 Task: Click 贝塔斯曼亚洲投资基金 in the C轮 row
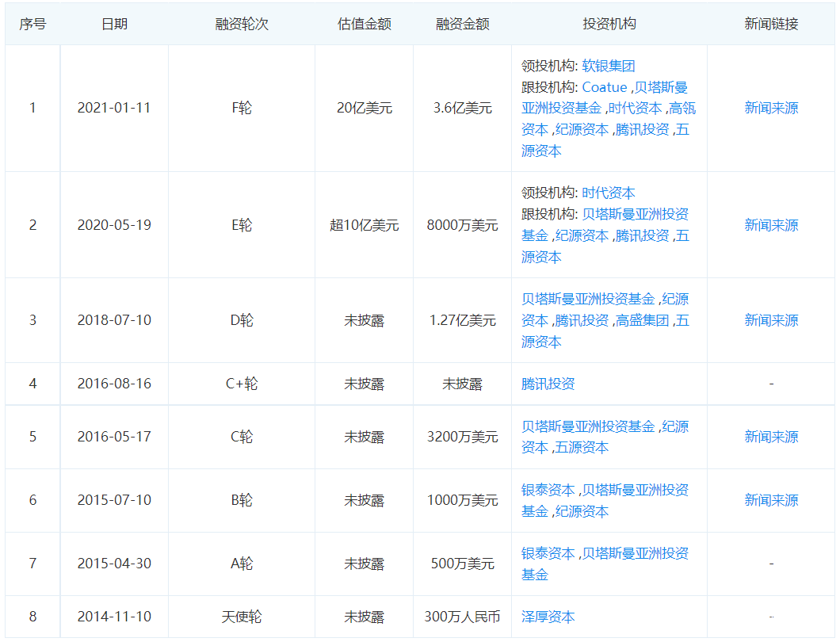pos(588,426)
